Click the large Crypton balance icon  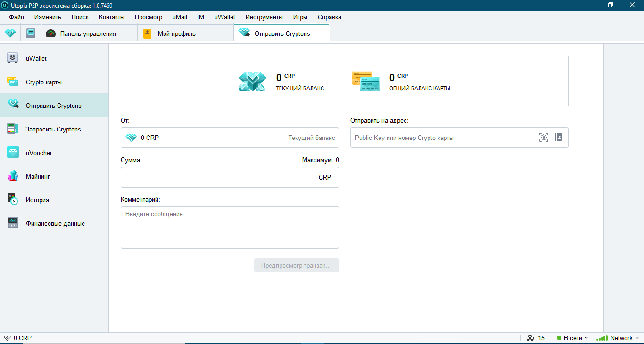[252, 82]
